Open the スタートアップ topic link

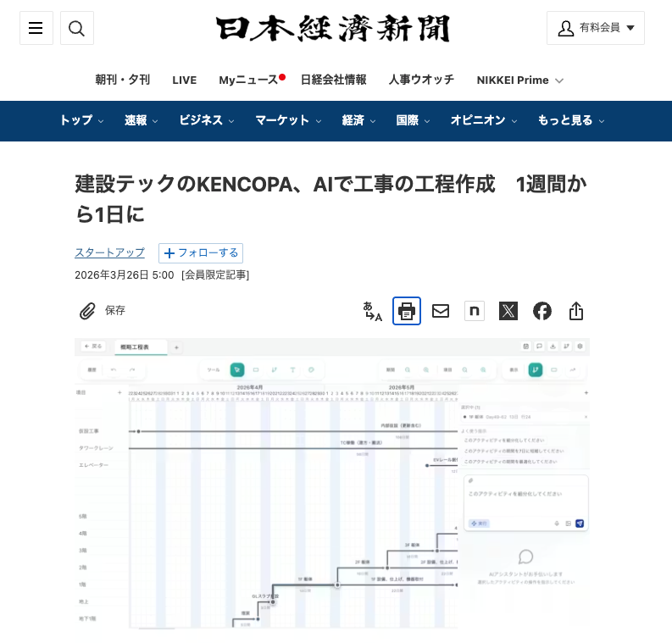pyautogui.click(x=109, y=252)
